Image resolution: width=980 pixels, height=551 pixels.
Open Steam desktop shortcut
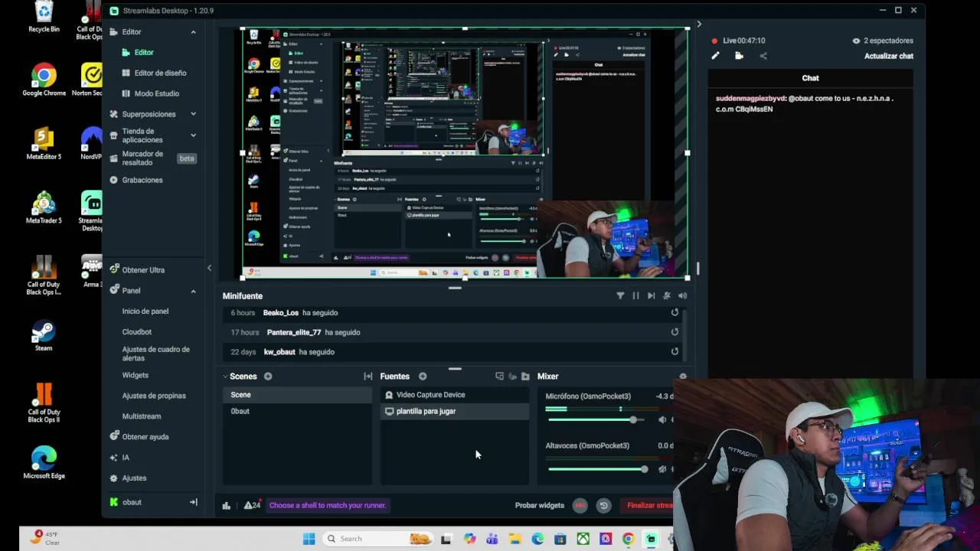tap(44, 336)
